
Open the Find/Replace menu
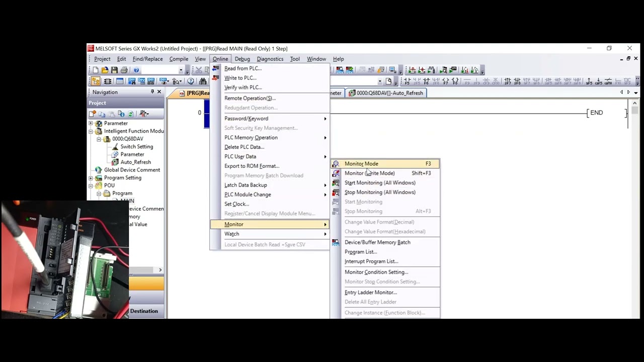pyautogui.click(x=147, y=59)
